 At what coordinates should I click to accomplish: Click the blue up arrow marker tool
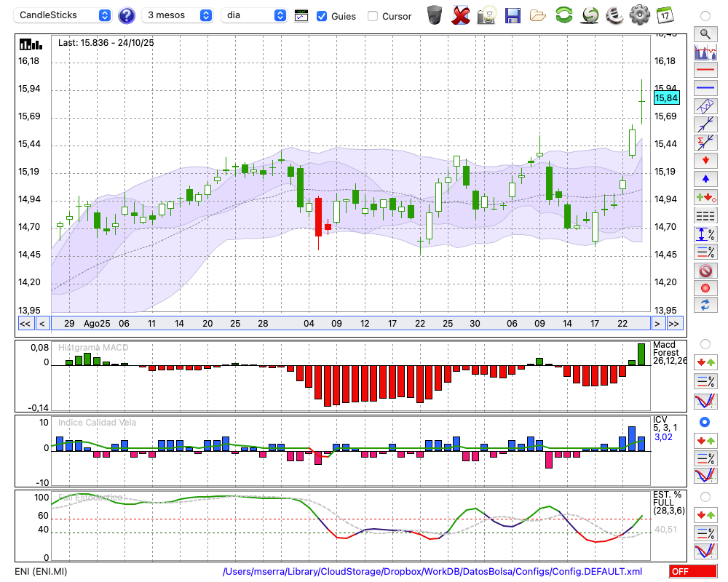tap(705, 178)
